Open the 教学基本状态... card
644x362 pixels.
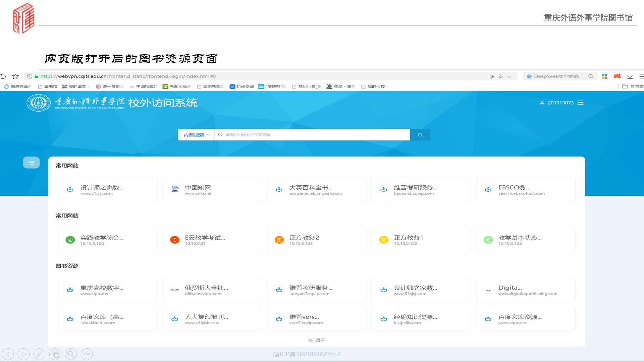click(526, 240)
